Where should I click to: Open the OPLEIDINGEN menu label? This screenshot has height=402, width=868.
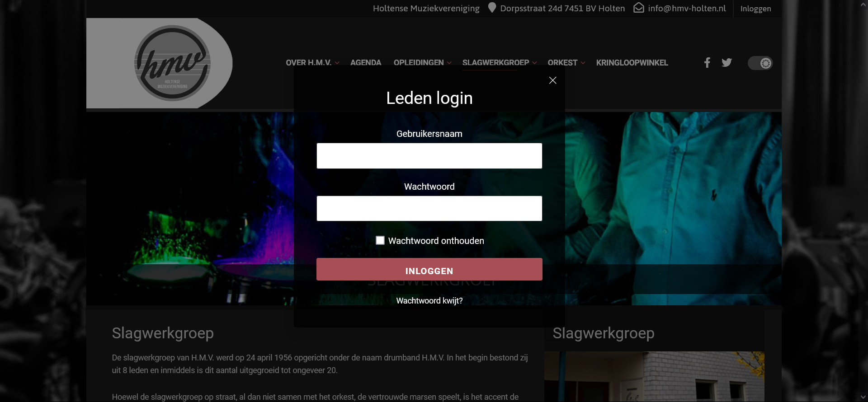419,63
